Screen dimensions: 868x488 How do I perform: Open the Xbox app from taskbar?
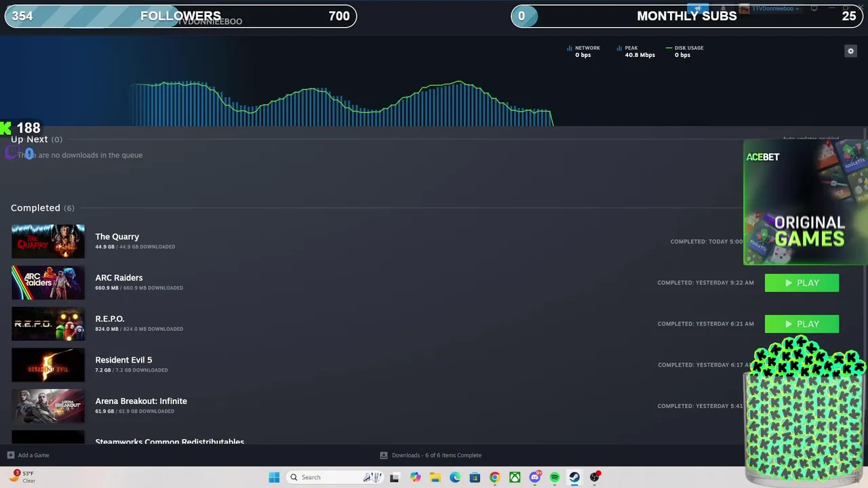(x=515, y=477)
